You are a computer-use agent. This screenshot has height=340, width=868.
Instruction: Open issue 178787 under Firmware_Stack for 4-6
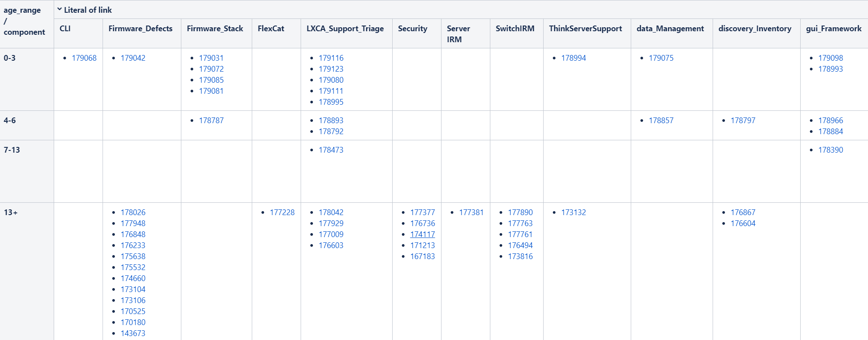click(211, 120)
